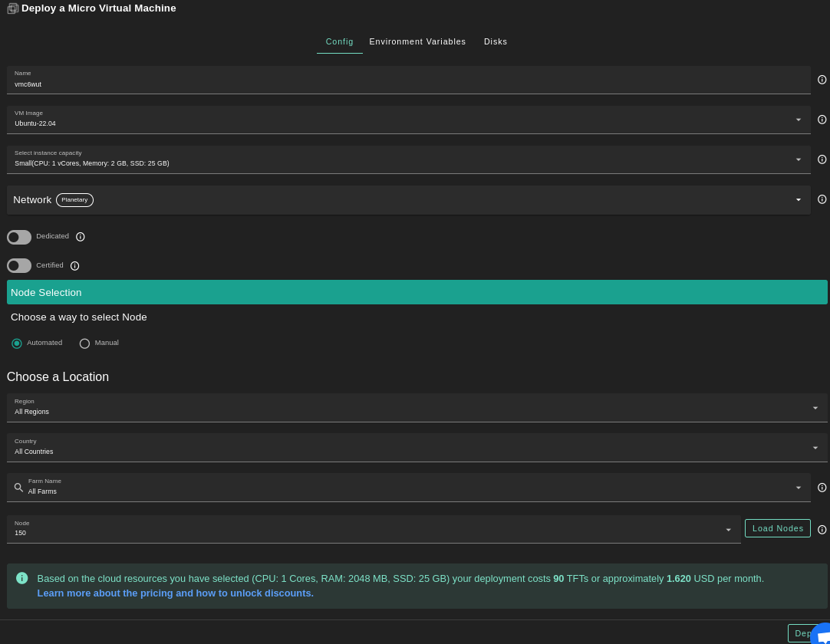Image resolution: width=830 pixels, height=644 pixels.
Task: Click the Name input field
Action: 408,84
